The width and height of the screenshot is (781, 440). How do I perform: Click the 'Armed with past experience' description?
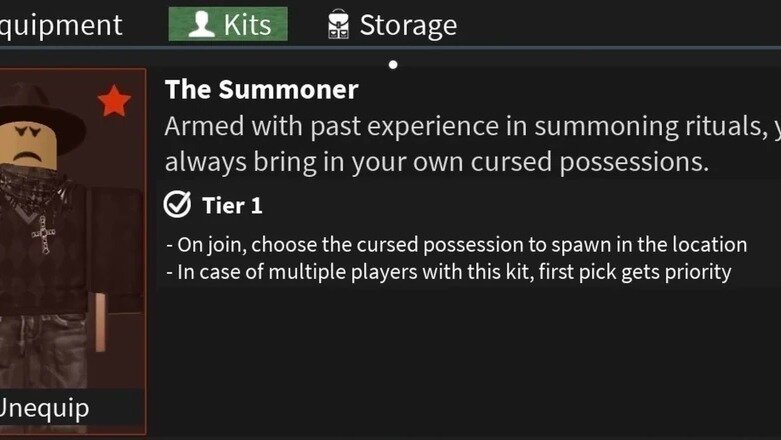click(x=470, y=127)
